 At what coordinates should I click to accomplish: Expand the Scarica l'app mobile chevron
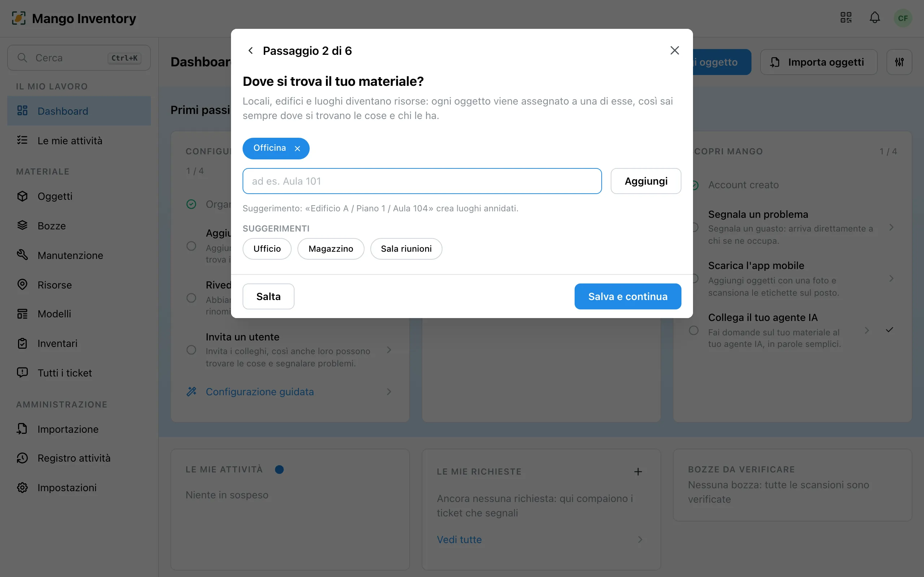tap(891, 278)
